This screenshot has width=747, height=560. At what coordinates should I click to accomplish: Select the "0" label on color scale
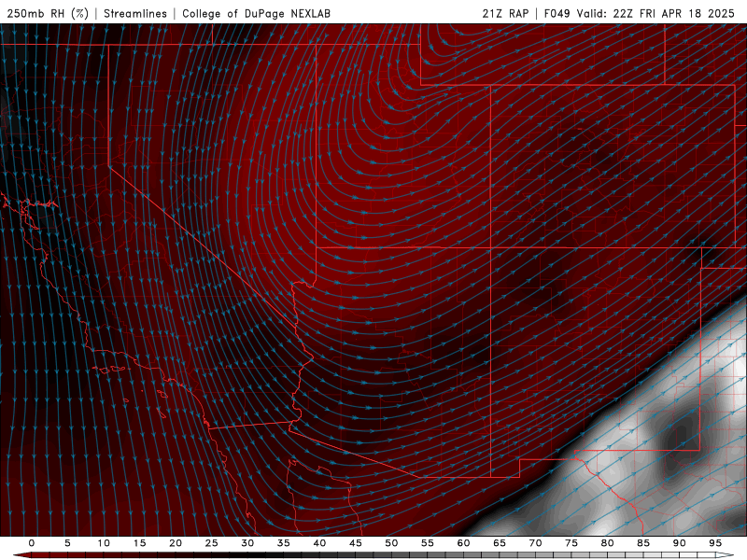click(32, 543)
